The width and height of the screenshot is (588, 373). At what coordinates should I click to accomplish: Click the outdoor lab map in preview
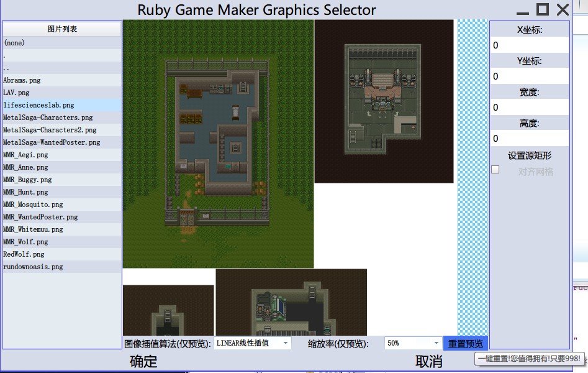click(219, 144)
